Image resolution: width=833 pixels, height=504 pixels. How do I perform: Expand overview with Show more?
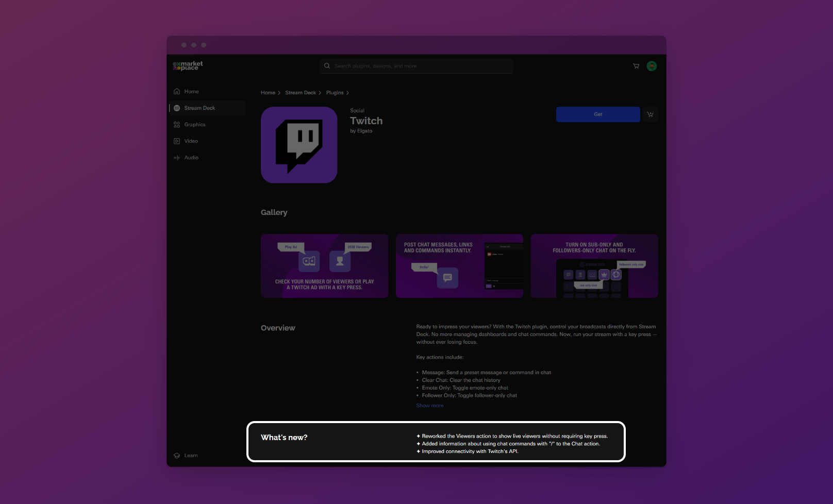[x=429, y=406]
